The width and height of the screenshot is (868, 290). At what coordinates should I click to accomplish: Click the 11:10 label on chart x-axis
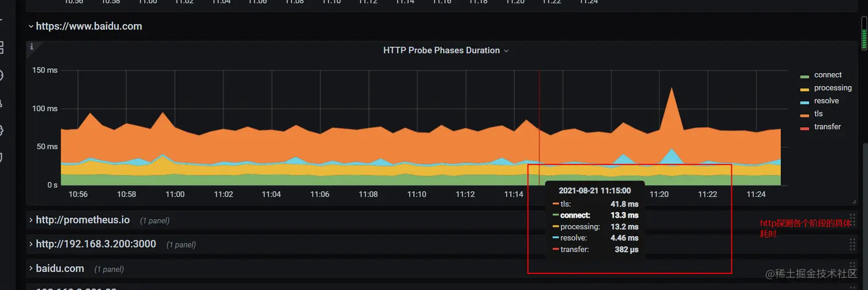(x=417, y=194)
